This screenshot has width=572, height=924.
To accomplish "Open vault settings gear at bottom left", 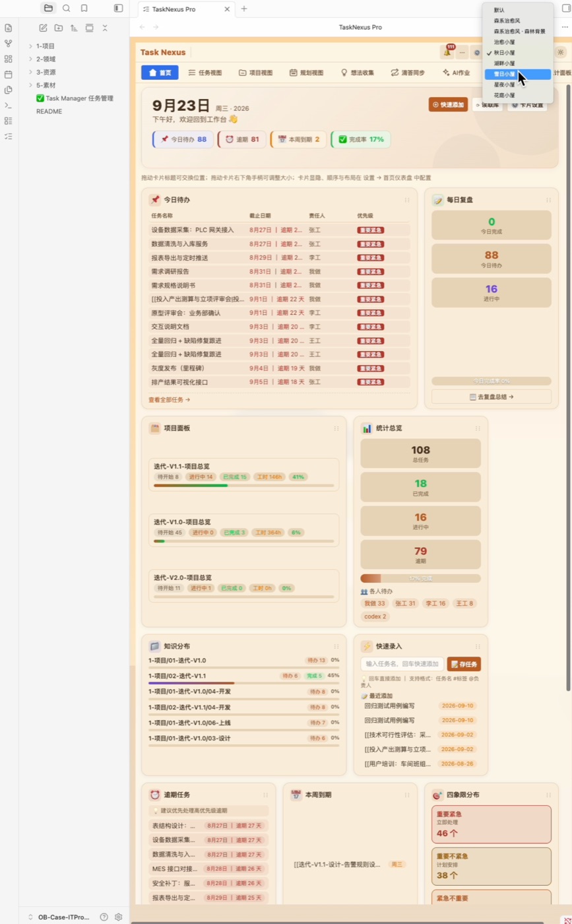I will pos(119,917).
